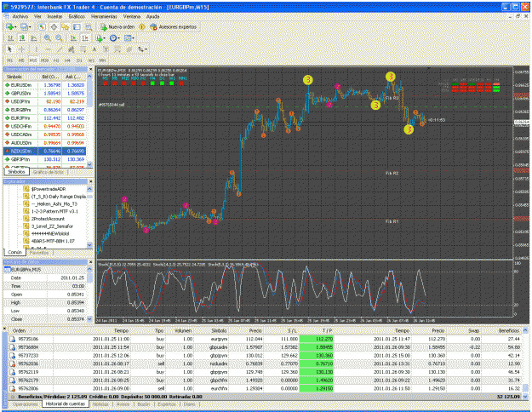Screen dimensions: 532x412
Task: Select the text 'A' drawing tool
Action: [x=94, y=49]
